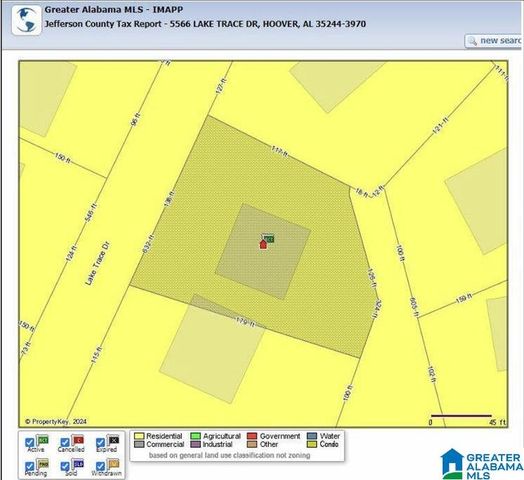Viewport: 524px width, 480px height.
Task: Toggle the Sold listings checkbox
Action: 65,466
